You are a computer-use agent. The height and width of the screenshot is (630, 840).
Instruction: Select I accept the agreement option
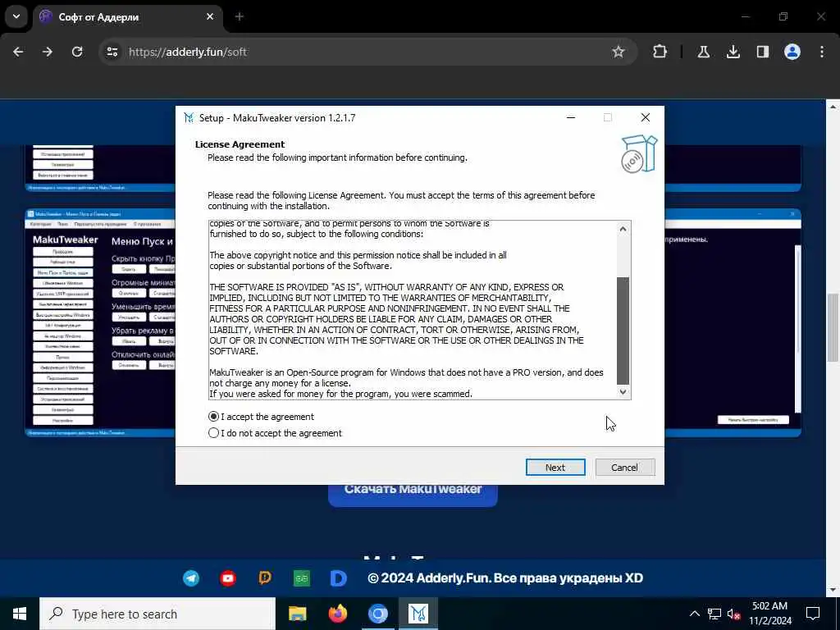click(x=261, y=417)
